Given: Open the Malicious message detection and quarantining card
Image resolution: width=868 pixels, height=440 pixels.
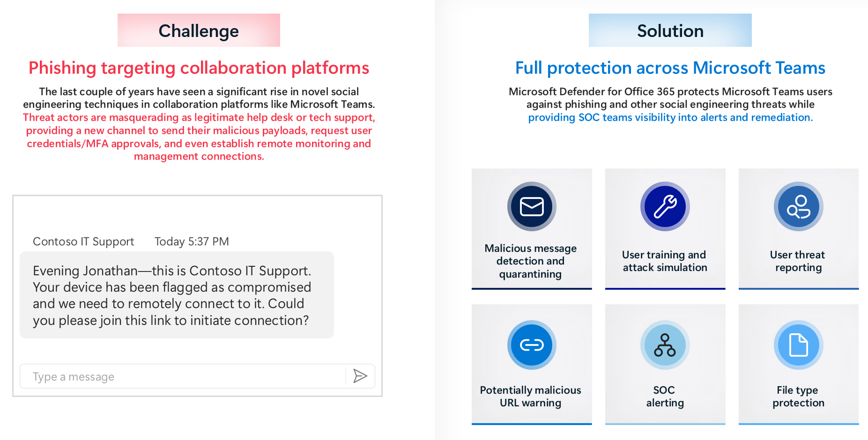Looking at the screenshot, I should tap(532, 229).
